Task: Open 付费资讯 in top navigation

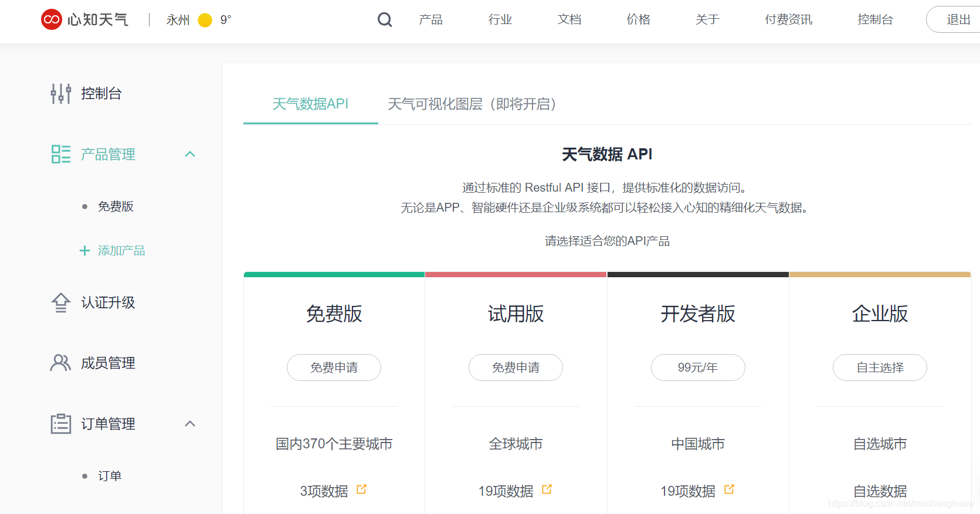Action: pyautogui.click(x=788, y=20)
